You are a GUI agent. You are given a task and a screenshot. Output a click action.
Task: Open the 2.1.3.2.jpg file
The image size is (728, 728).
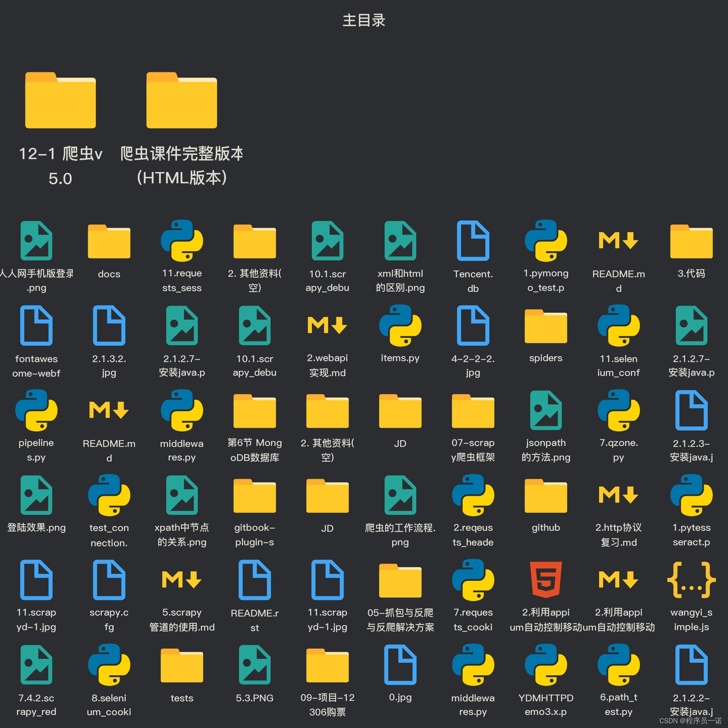tap(109, 325)
